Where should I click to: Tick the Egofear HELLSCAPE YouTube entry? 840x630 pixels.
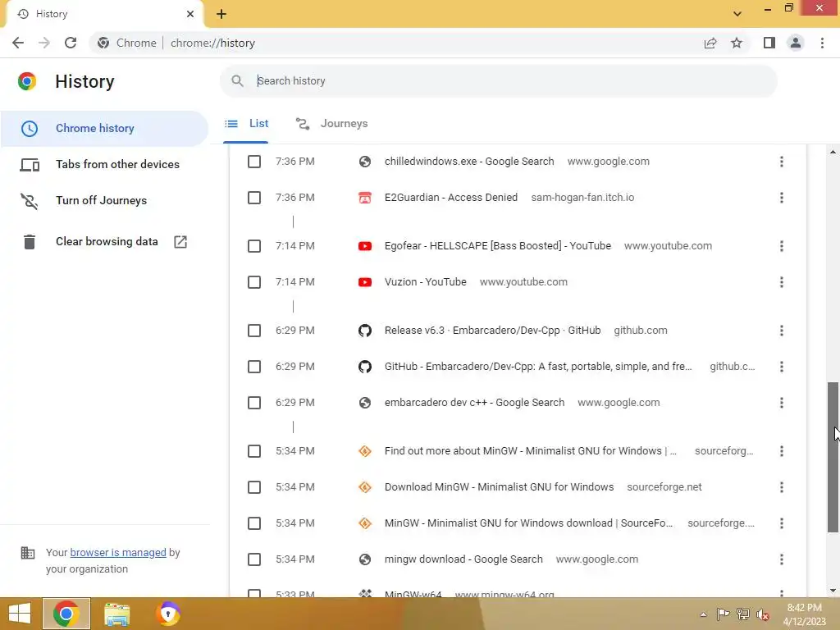(x=254, y=246)
